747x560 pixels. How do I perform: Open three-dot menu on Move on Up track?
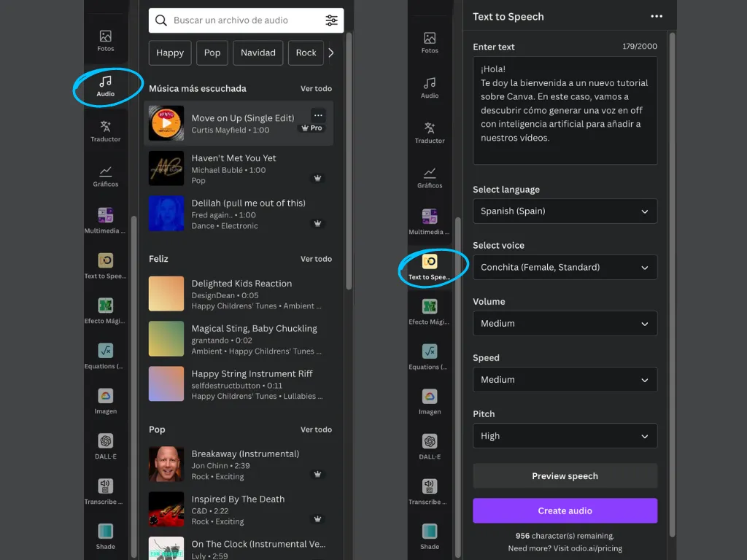pos(318,115)
